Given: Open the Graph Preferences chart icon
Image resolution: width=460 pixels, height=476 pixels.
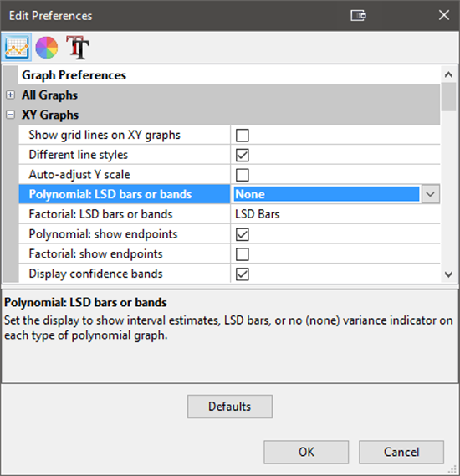Looking at the screenshot, I should coord(17,48).
